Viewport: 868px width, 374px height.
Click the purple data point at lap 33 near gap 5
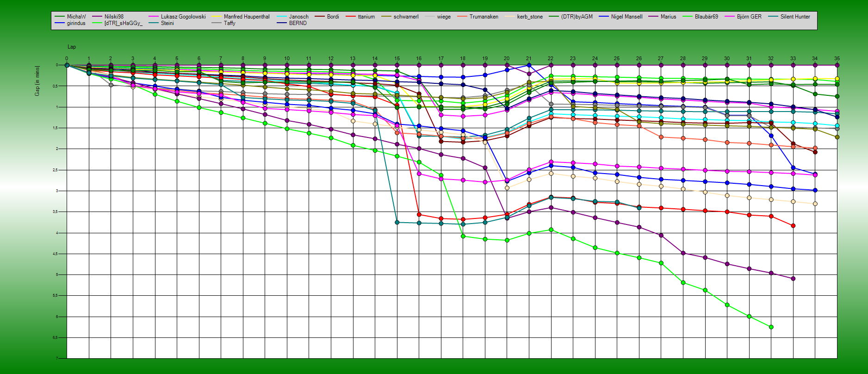(793, 279)
